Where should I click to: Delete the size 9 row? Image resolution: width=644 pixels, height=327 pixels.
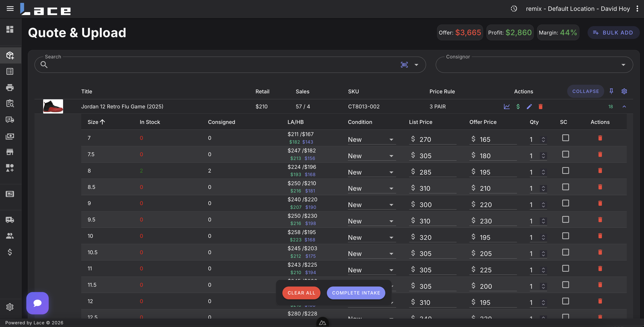tap(600, 203)
